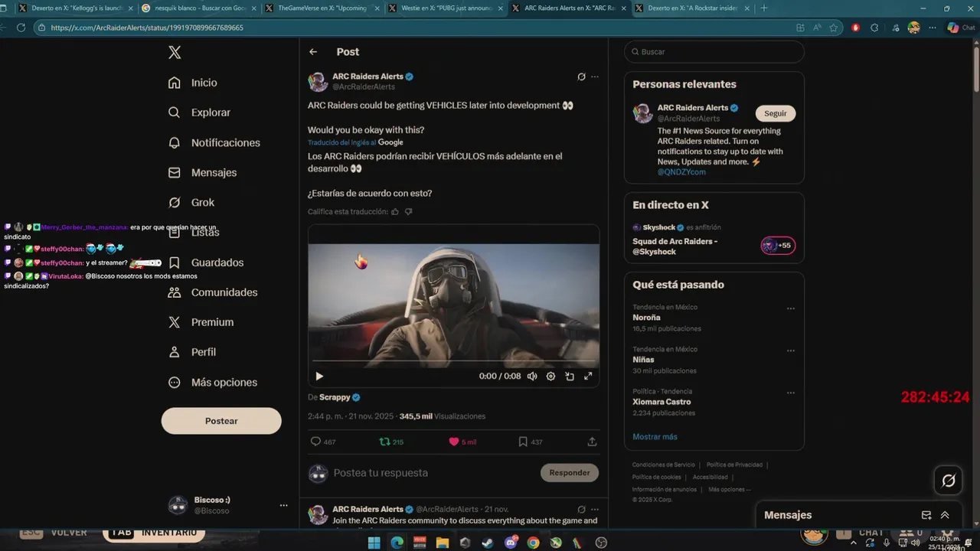Image resolution: width=980 pixels, height=551 pixels.
Task: Click the reply icon with 467
Action: tap(323, 442)
